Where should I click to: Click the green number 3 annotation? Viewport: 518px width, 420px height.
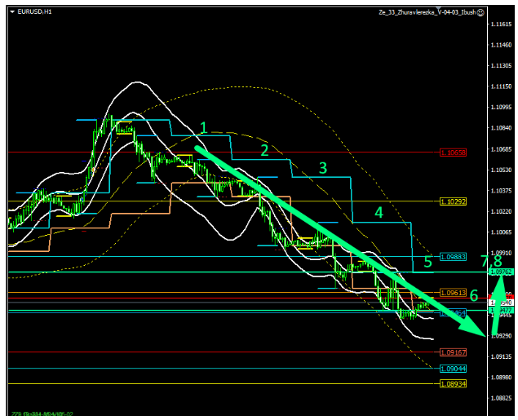pos(323,168)
